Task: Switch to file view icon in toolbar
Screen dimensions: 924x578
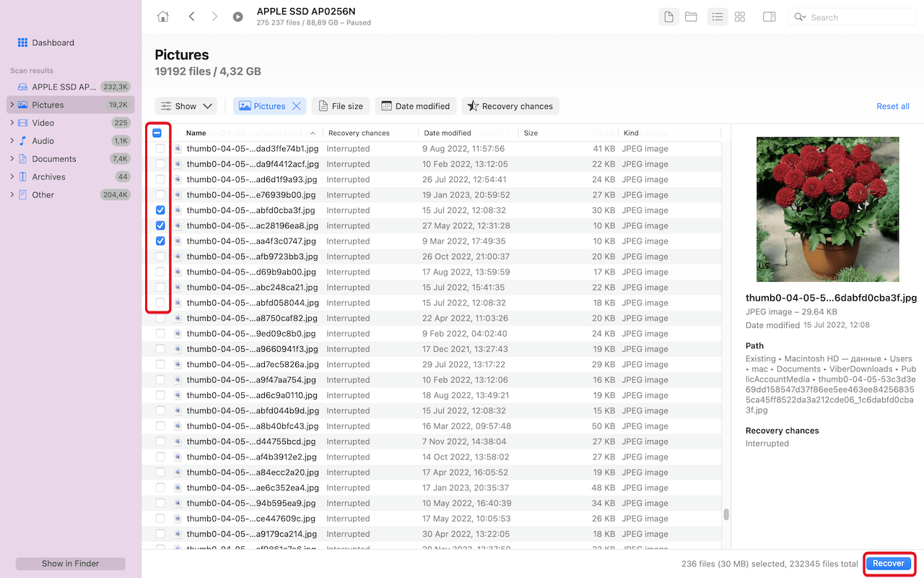Action: tap(668, 17)
